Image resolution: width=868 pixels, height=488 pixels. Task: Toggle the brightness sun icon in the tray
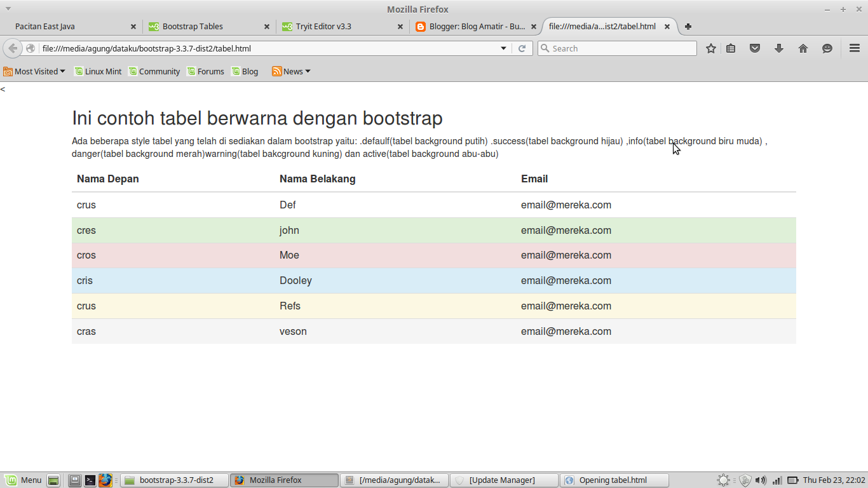(722, 480)
